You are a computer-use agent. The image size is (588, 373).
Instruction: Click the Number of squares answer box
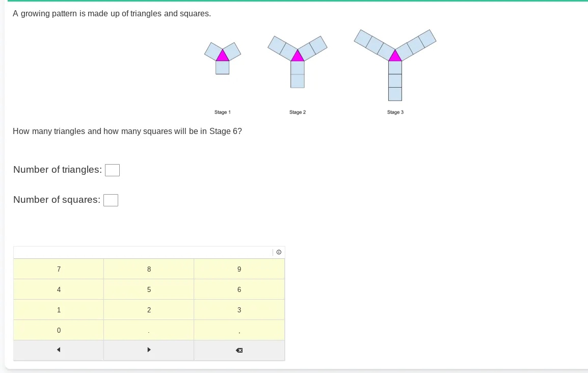(111, 200)
